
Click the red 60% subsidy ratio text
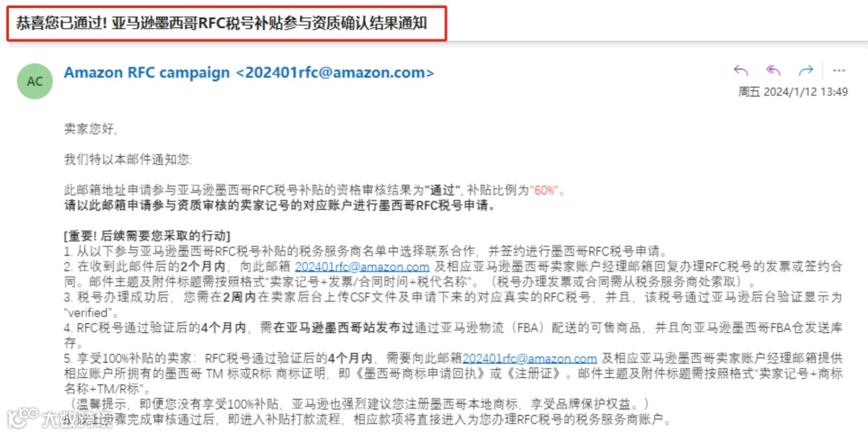point(544,191)
